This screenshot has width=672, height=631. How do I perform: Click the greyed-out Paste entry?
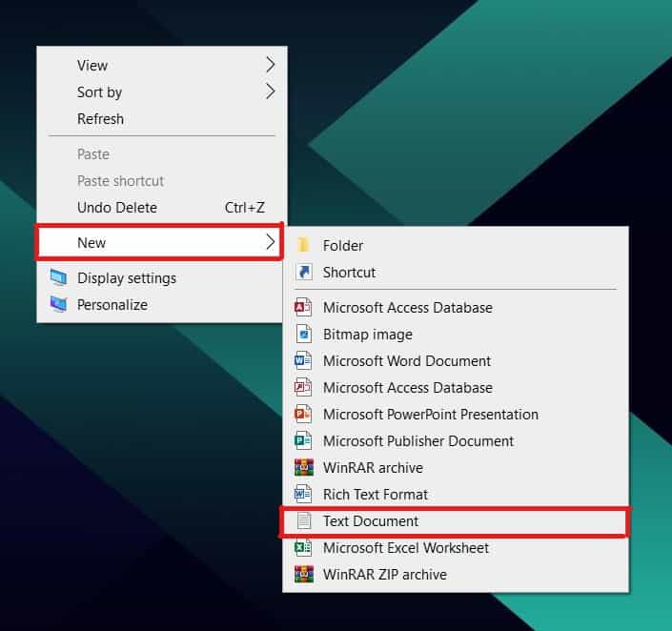pyautogui.click(x=162, y=153)
